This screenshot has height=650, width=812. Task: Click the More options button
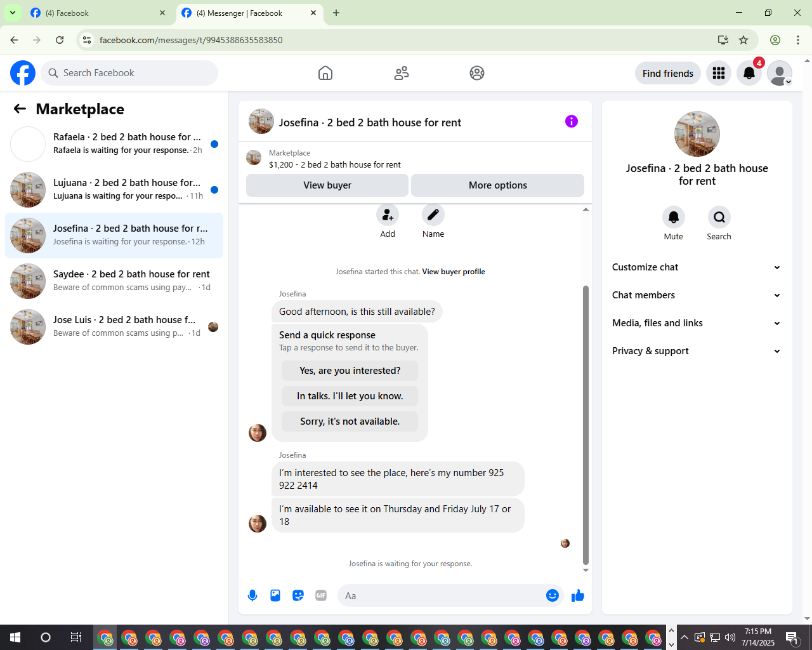[x=498, y=185]
